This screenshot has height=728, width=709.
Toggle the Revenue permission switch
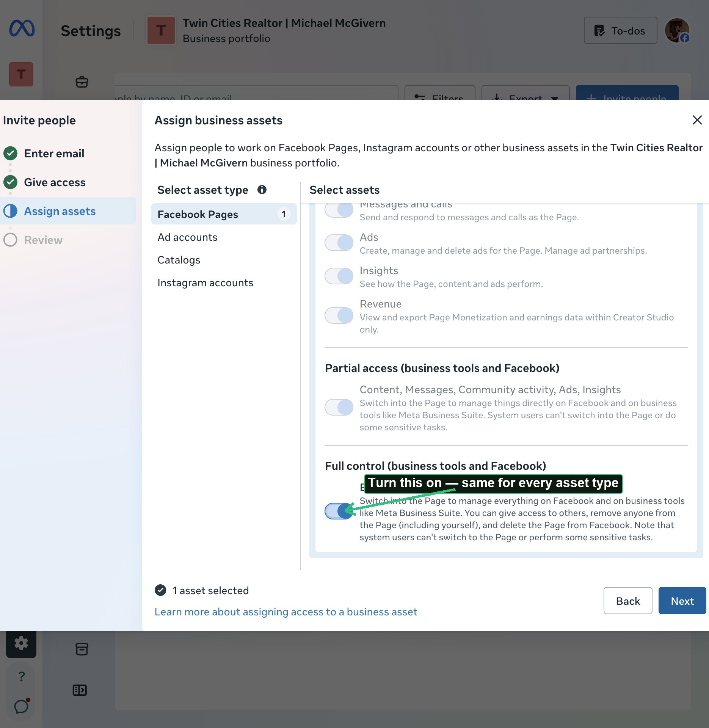339,315
